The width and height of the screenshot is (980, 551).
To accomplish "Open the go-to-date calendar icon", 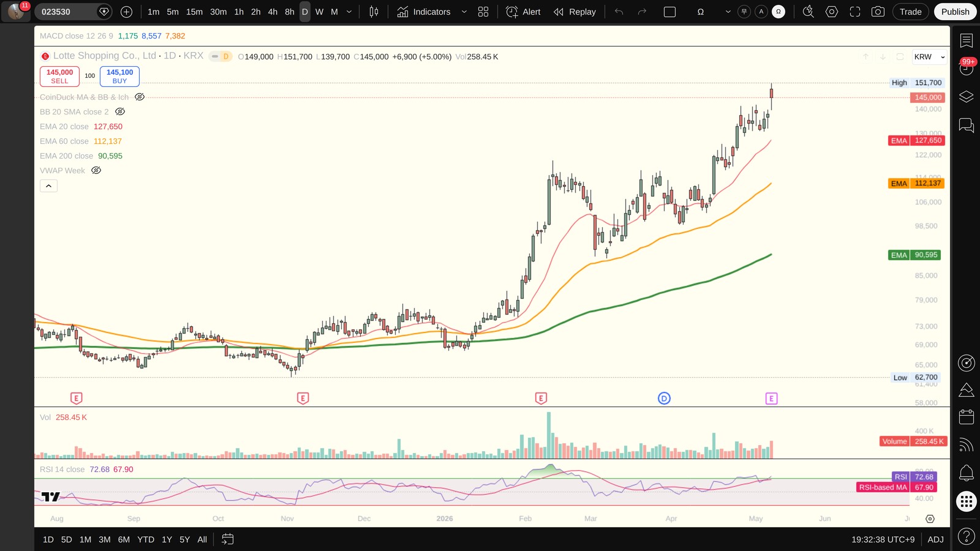I will (227, 539).
